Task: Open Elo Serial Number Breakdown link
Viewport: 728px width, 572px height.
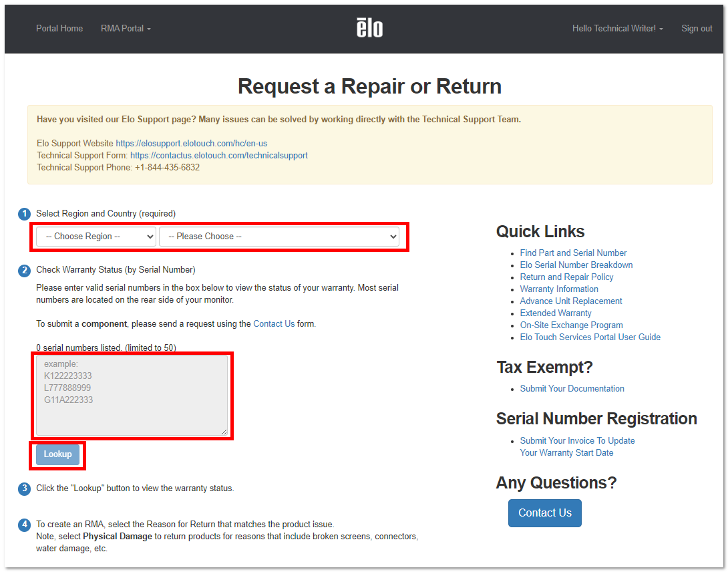Action: [x=576, y=265]
